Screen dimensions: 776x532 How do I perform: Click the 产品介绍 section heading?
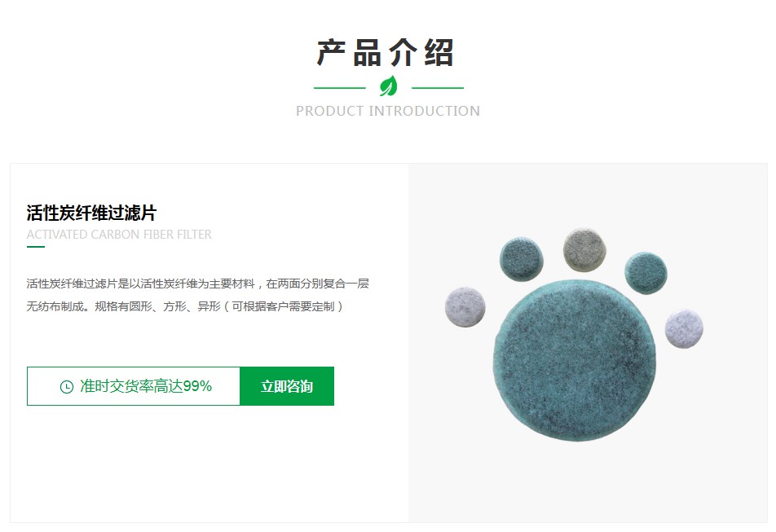pyautogui.click(x=386, y=52)
